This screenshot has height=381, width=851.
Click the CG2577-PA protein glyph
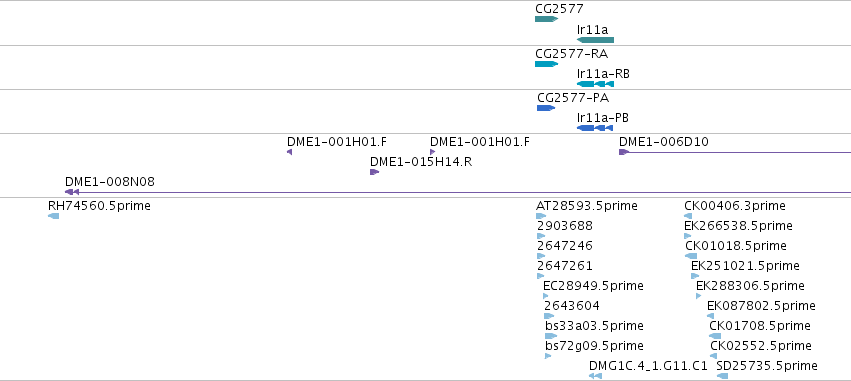546,108
